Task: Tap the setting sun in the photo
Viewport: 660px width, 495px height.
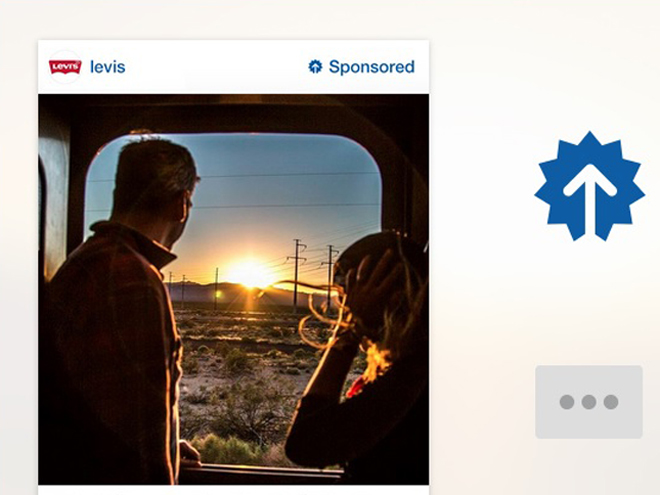Action: coord(250,272)
